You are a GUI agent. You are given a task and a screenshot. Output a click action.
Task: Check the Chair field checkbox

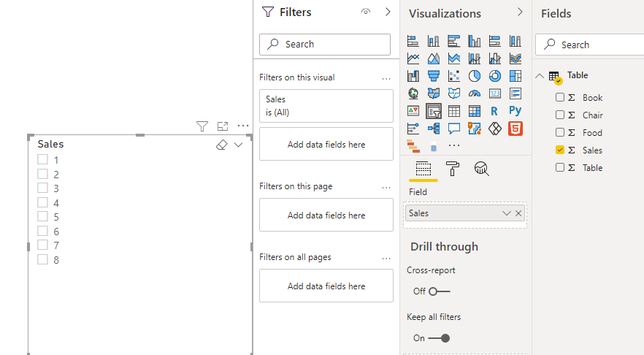pos(560,115)
